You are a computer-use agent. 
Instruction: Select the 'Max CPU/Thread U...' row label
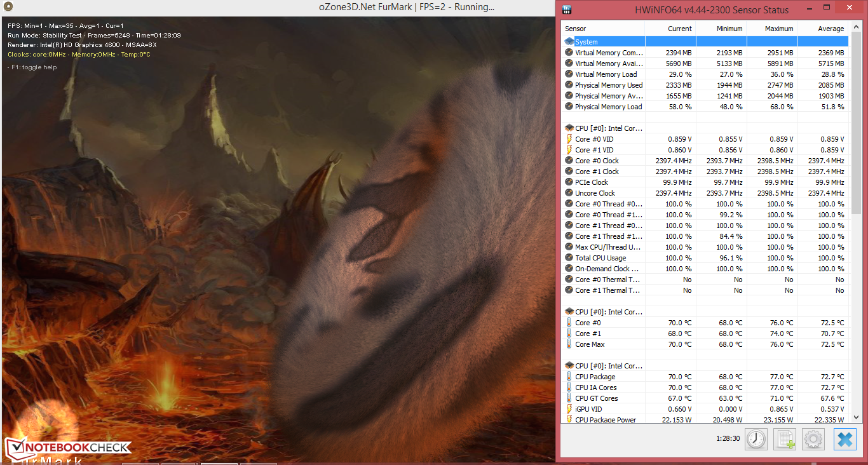point(608,247)
